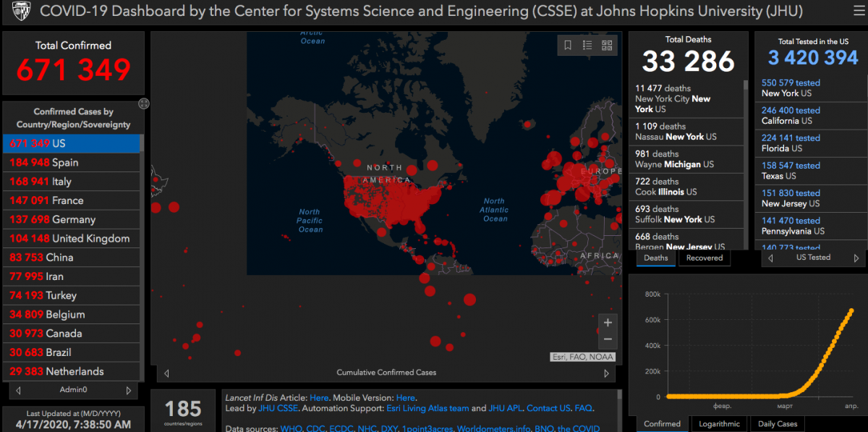Image resolution: width=868 pixels, height=432 pixels.
Task: Open the Worldometers.info data source link
Action: point(493,429)
